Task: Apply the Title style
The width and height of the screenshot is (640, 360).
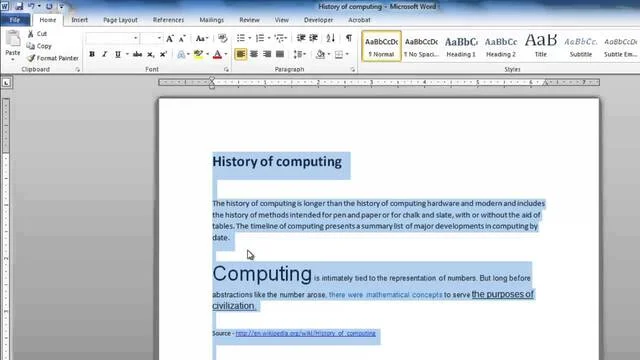Action: [x=541, y=46]
